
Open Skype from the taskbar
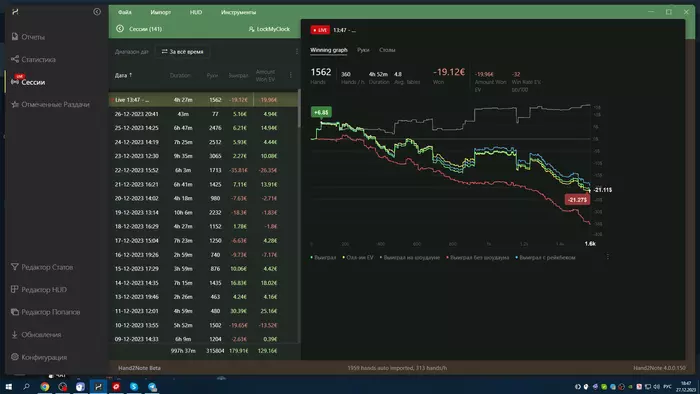point(134,386)
